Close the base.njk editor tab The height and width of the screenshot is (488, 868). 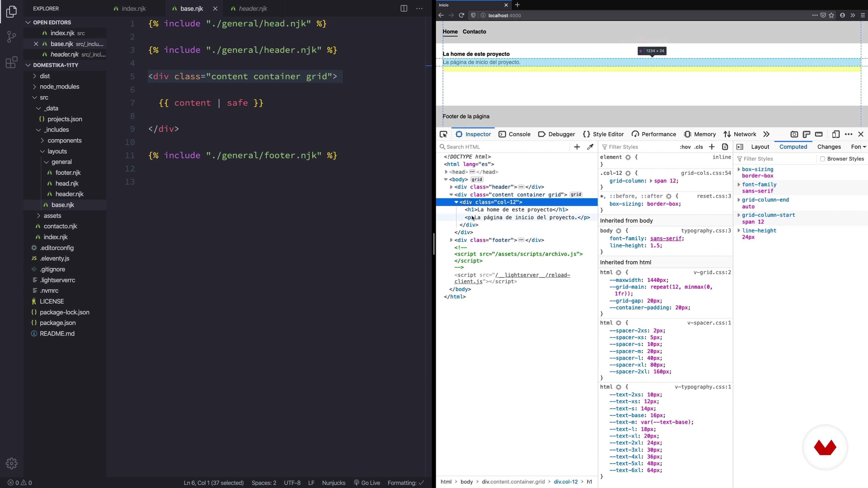215,9
